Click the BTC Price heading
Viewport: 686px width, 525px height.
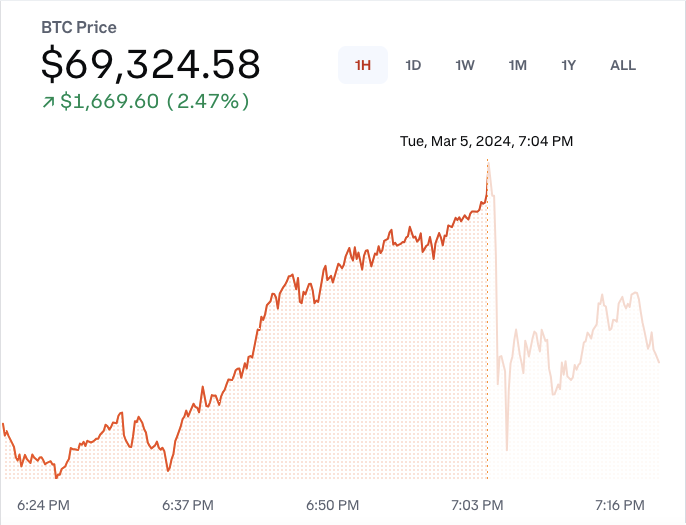[x=79, y=28]
